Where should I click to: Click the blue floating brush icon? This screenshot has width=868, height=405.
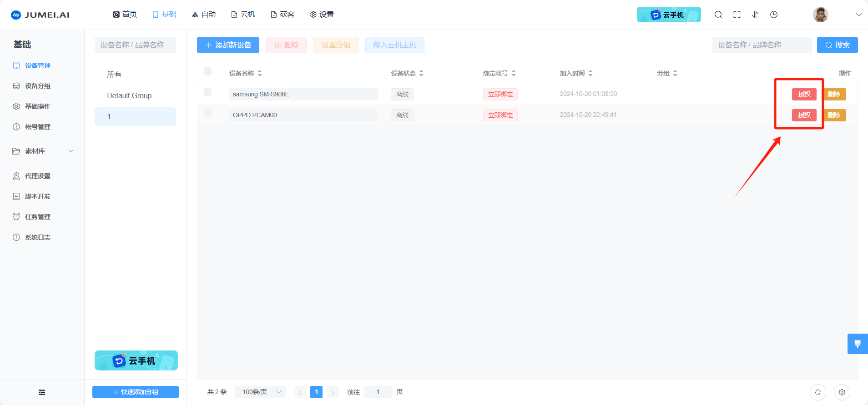pos(857,344)
